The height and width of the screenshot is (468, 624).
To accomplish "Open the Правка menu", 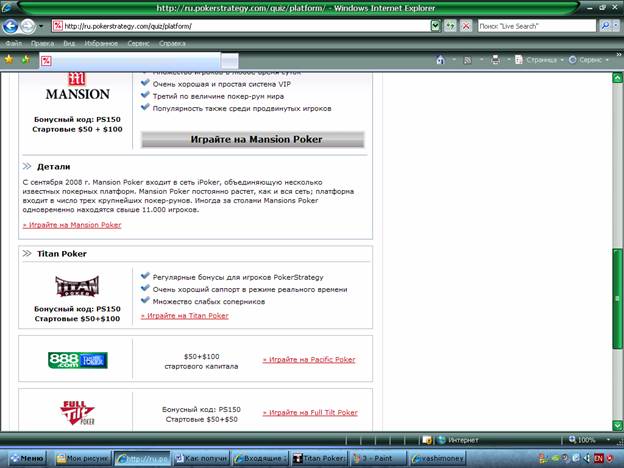I will pos(42,43).
